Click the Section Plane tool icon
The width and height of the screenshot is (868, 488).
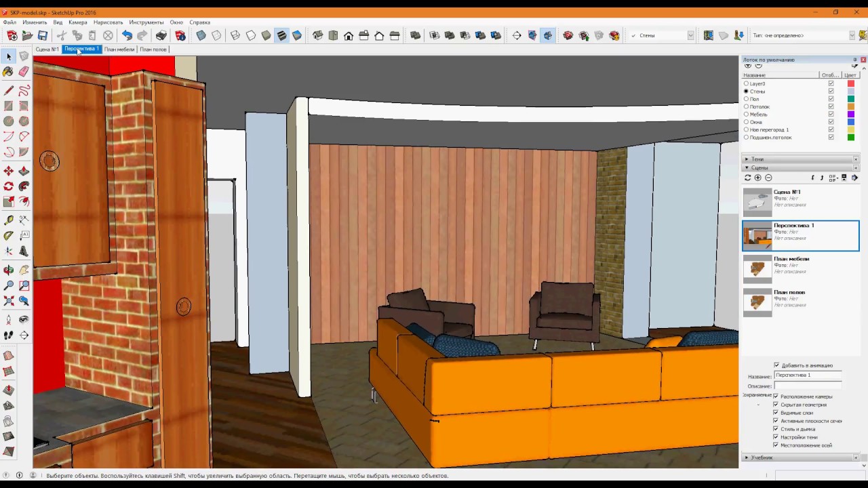[x=516, y=36]
